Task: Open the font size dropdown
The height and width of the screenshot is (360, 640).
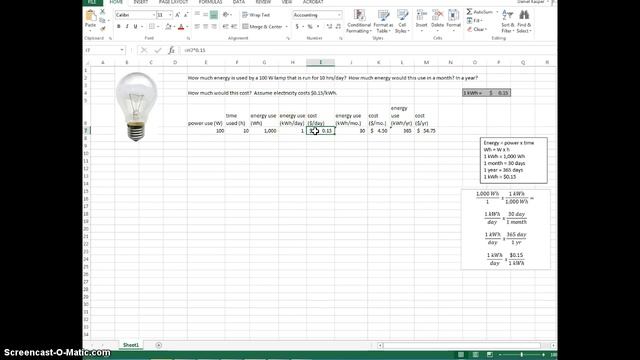Action: click(x=170, y=15)
